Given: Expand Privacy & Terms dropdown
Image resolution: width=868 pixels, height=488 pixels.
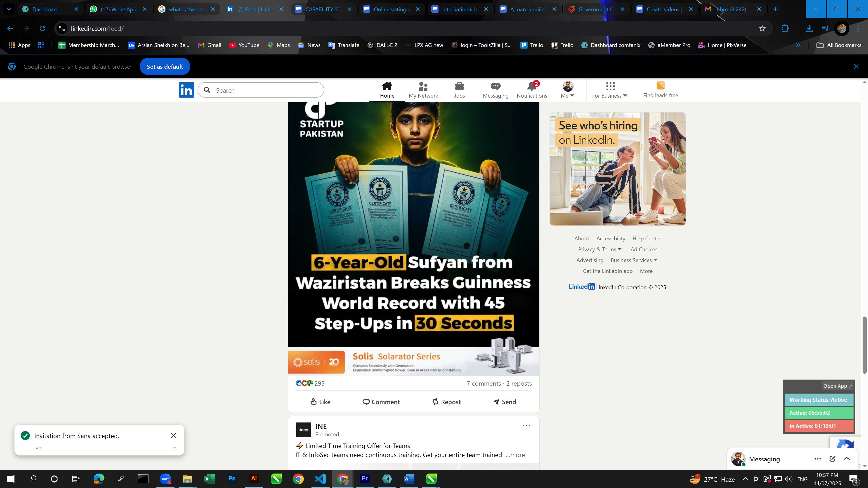Looking at the screenshot, I should pos(599,249).
